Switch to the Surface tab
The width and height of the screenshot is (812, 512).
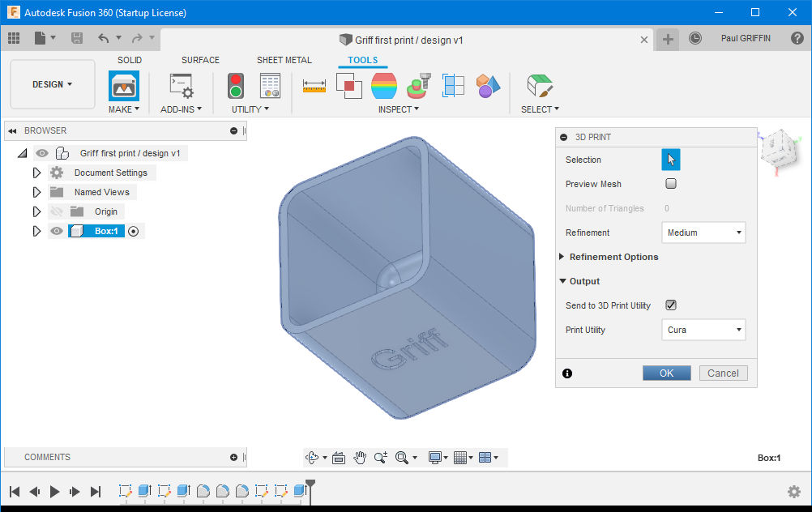coord(200,60)
